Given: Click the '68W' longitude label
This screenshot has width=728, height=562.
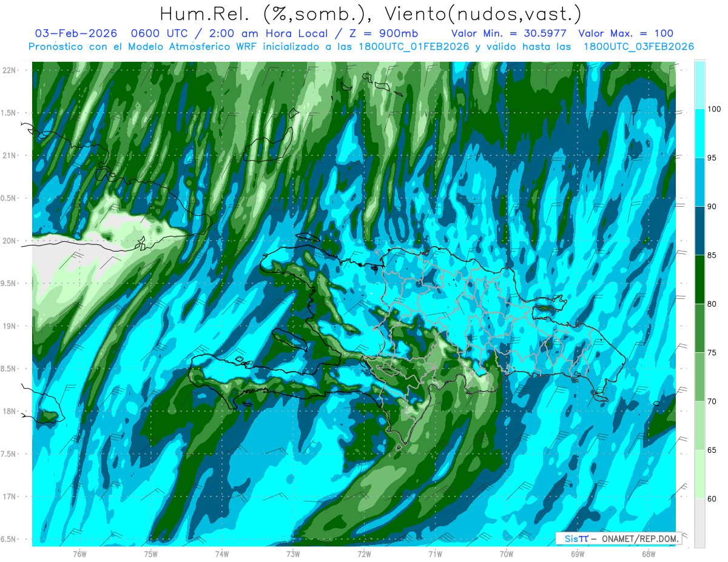Looking at the screenshot, I should click(x=648, y=554).
